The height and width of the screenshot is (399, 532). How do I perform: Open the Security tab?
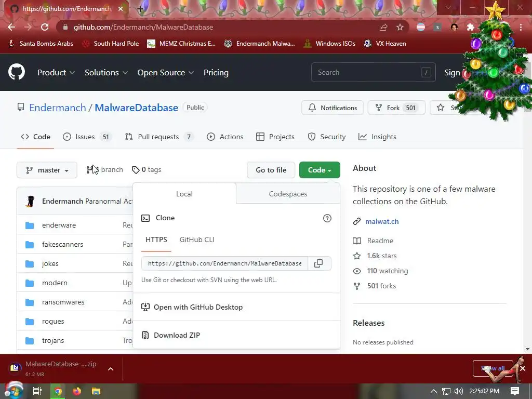[326, 137]
